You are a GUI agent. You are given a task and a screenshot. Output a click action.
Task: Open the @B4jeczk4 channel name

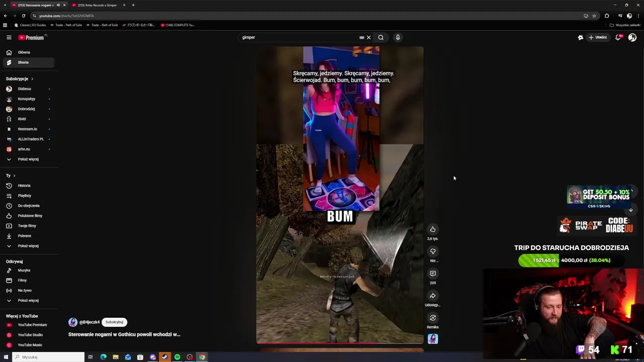(x=89, y=322)
